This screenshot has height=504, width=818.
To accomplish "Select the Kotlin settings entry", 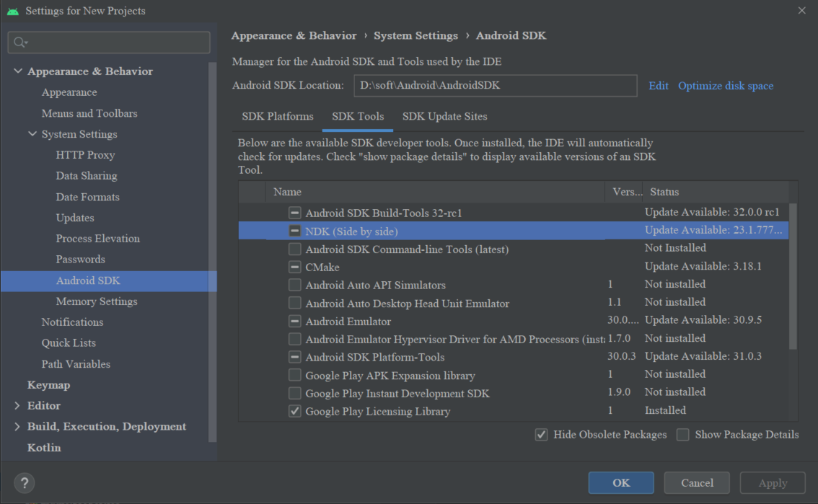I will (x=44, y=448).
